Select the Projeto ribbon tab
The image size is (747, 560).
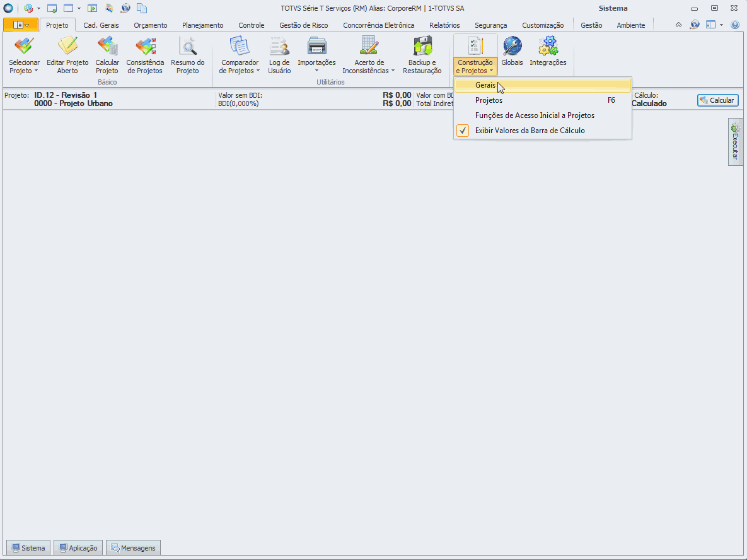tap(57, 25)
